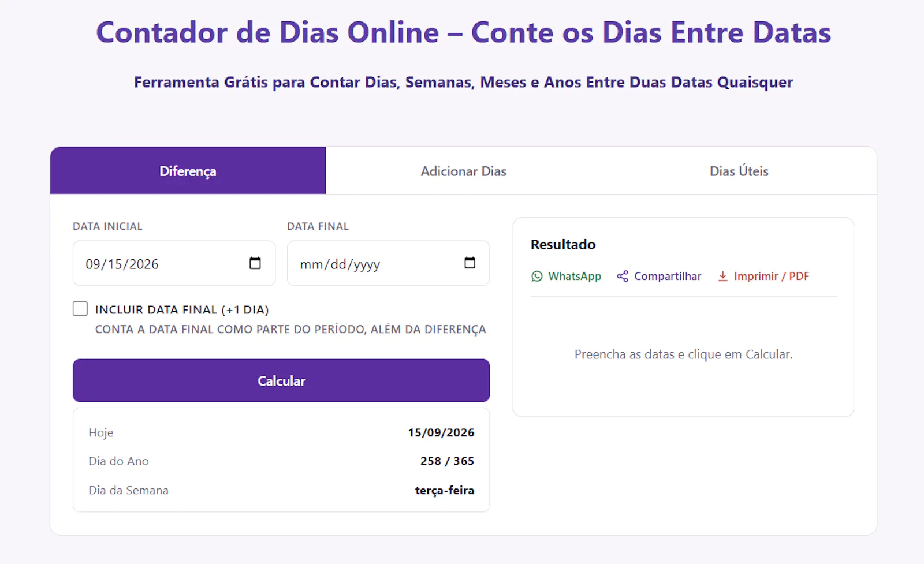Click the Incluir Data Final (+1 dia) label
Viewport: 924px width, 564px height.
pyautogui.click(x=182, y=310)
